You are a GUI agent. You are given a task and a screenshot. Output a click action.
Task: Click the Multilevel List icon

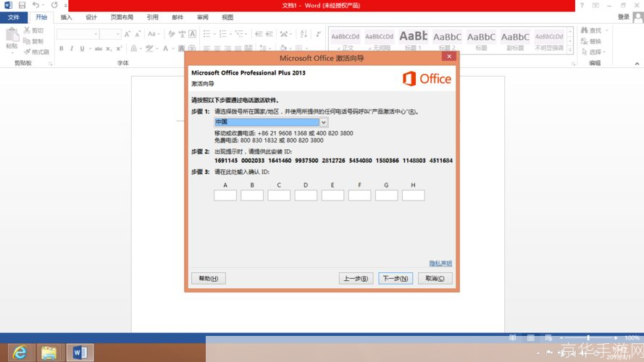point(239,34)
